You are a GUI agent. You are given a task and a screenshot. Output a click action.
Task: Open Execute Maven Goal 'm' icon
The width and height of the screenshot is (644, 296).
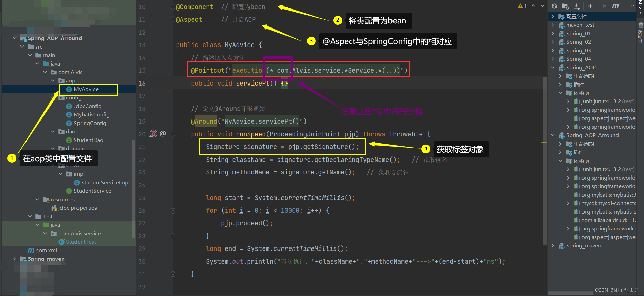tap(615, 6)
